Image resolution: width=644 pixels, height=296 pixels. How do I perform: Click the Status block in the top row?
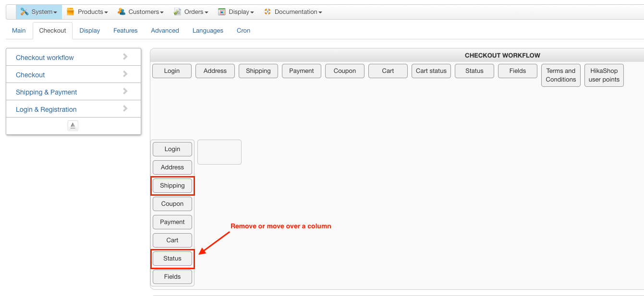[474, 71]
